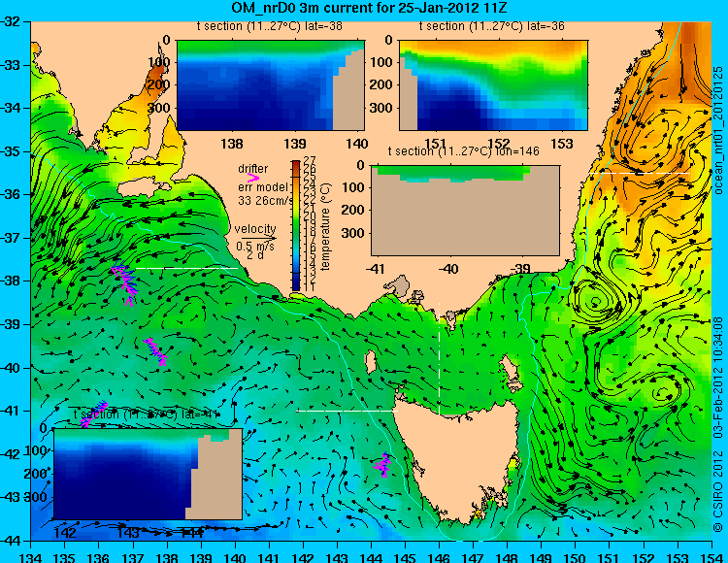
Task: Click the 'err model' legend label
Action: 263,187
